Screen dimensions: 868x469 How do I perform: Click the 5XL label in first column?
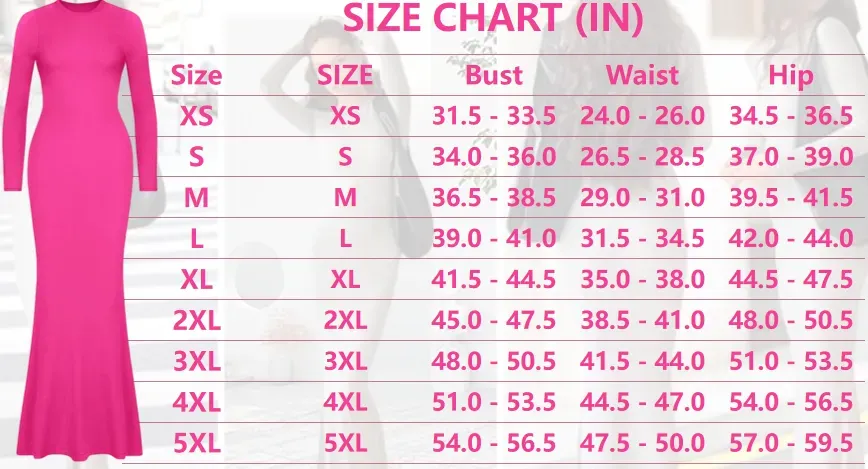[197, 444]
